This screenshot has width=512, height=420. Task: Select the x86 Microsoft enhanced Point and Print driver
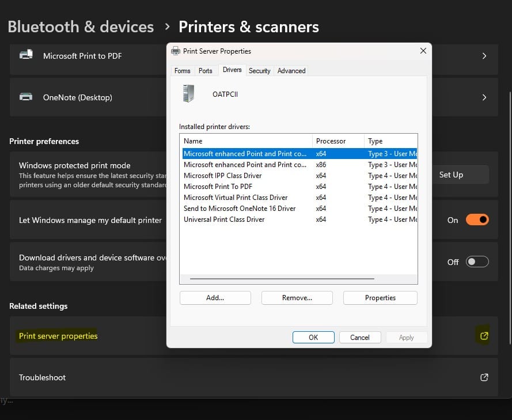click(299, 165)
